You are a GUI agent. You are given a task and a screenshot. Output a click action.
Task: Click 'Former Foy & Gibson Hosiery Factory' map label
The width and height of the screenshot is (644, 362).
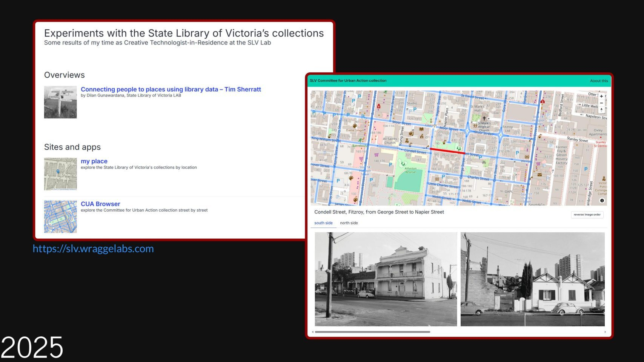coord(561,155)
